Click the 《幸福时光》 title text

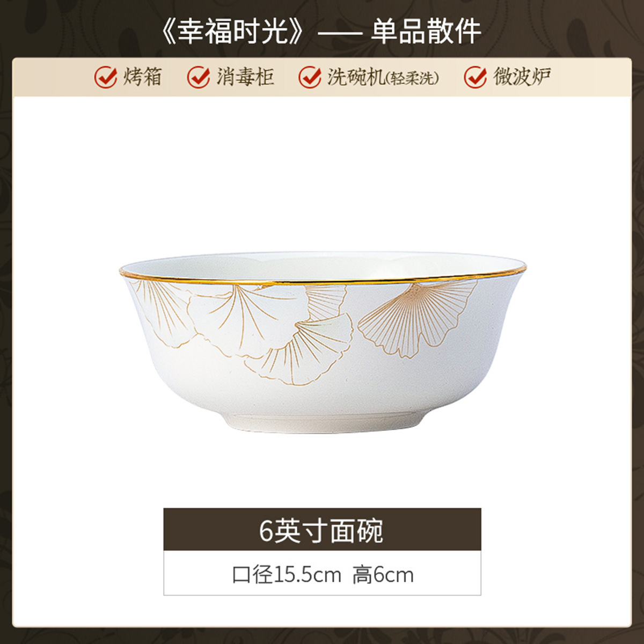[233, 31]
